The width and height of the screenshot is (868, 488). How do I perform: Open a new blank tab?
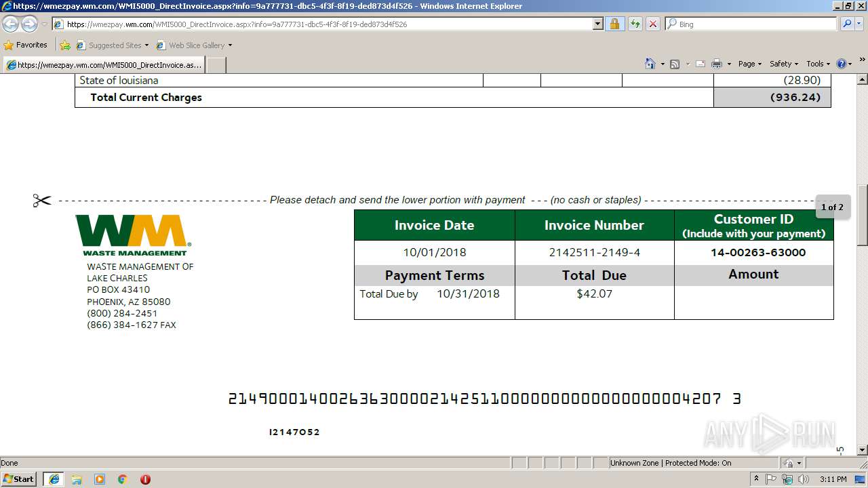point(216,65)
